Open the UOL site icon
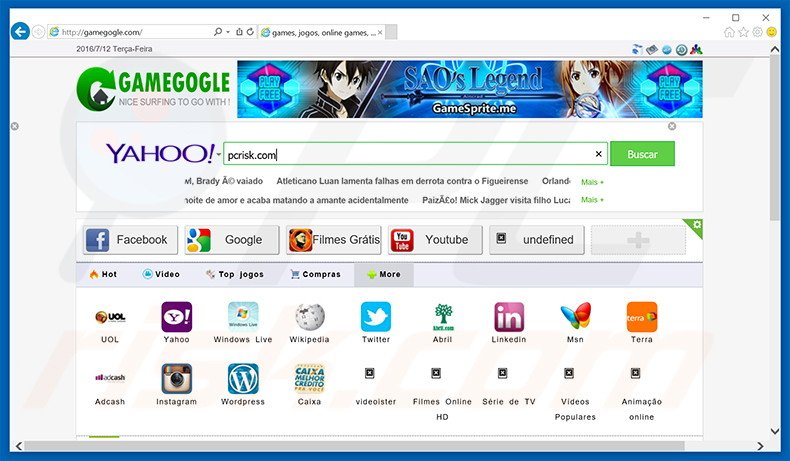This screenshot has width=790, height=461. [x=110, y=317]
